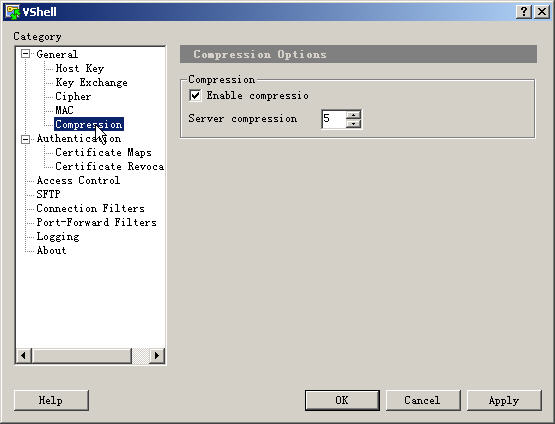555x424 pixels.
Task: Open the Logging category
Action: click(x=58, y=236)
